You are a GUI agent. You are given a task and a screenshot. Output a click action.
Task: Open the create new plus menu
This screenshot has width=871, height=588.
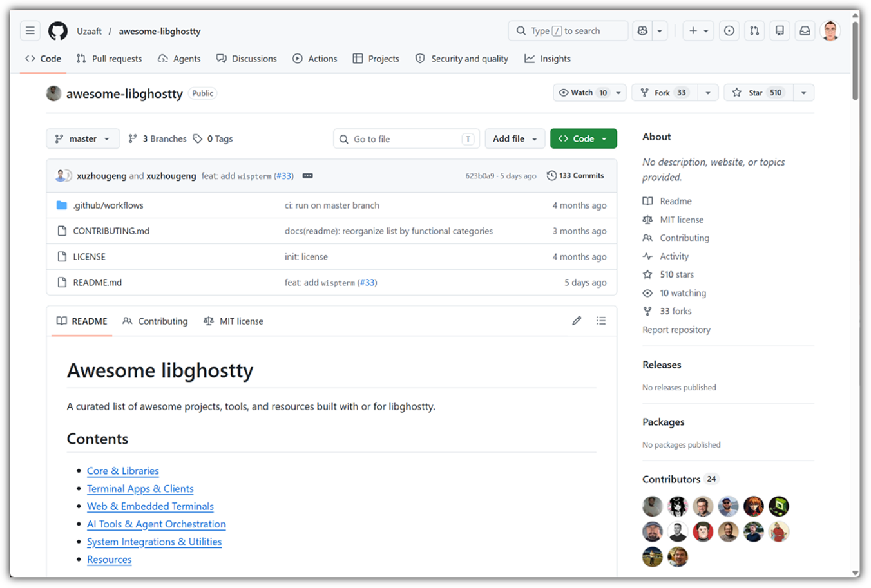tap(698, 31)
